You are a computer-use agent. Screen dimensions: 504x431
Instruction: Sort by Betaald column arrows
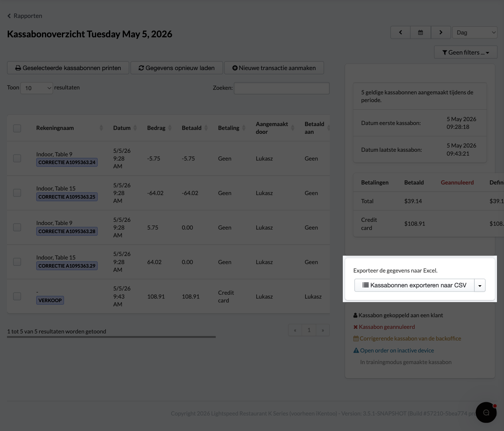(x=206, y=128)
